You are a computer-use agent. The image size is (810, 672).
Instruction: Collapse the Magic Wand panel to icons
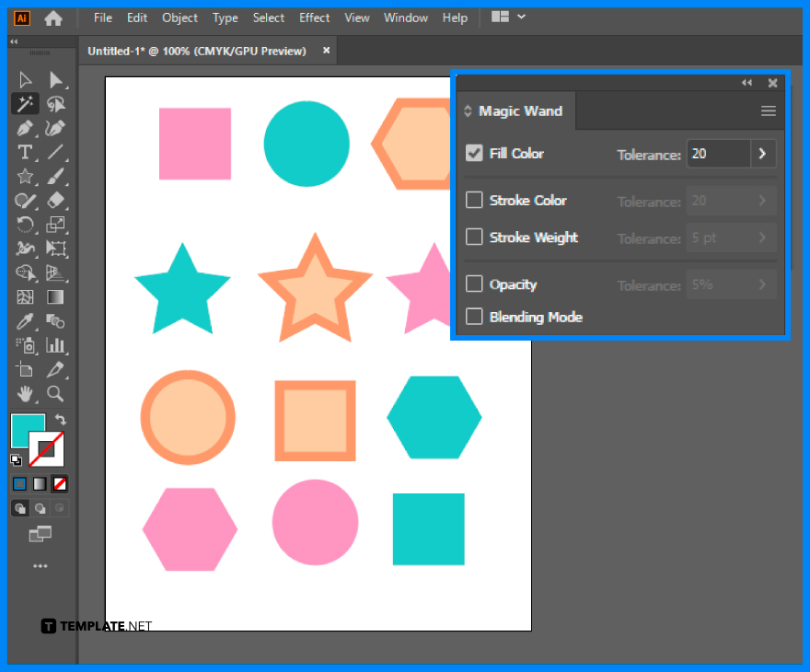click(x=746, y=82)
